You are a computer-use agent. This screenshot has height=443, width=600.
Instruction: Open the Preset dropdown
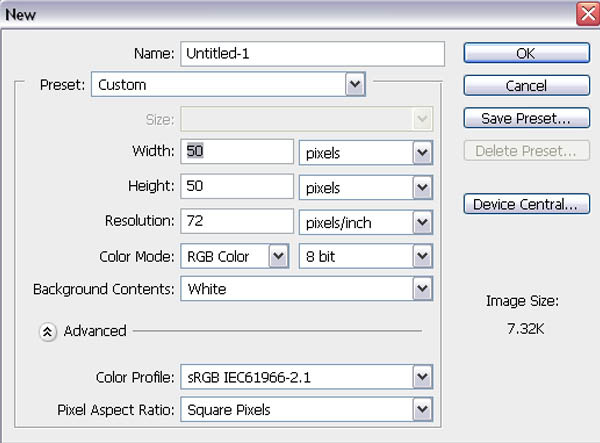[354, 85]
